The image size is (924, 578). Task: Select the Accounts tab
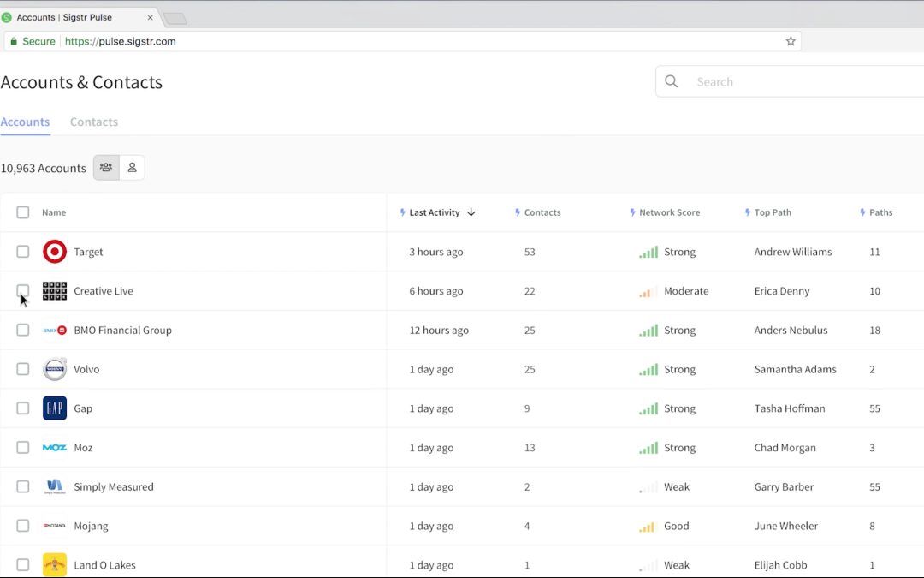25,122
